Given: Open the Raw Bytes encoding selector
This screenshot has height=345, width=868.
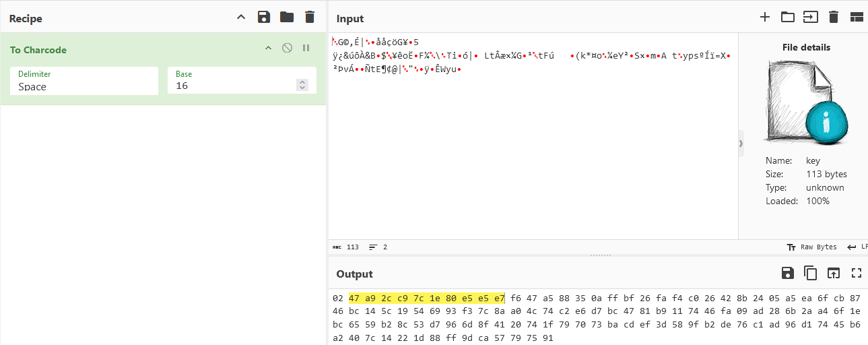Looking at the screenshot, I should (811, 247).
